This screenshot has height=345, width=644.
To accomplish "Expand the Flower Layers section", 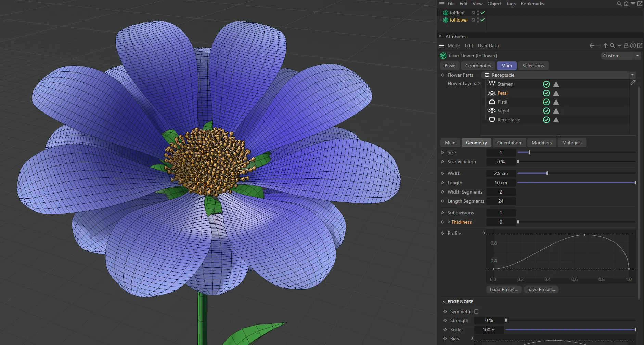I will coord(480,83).
